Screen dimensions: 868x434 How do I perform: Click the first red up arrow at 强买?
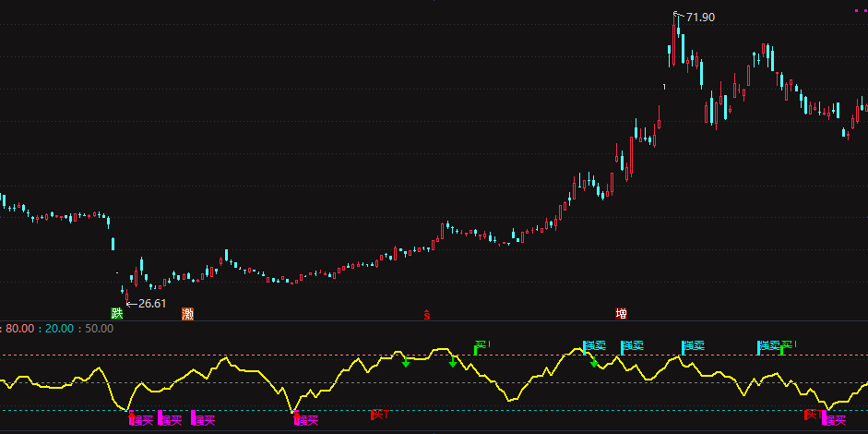pos(131,416)
